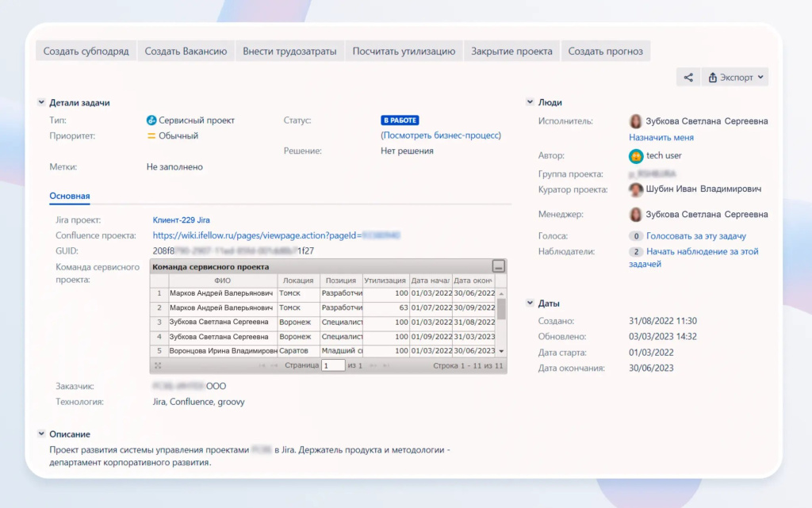Image resolution: width=812 pixels, height=508 pixels.
Task: Open Клиент-229 Jira link
Action: point(182,220)
